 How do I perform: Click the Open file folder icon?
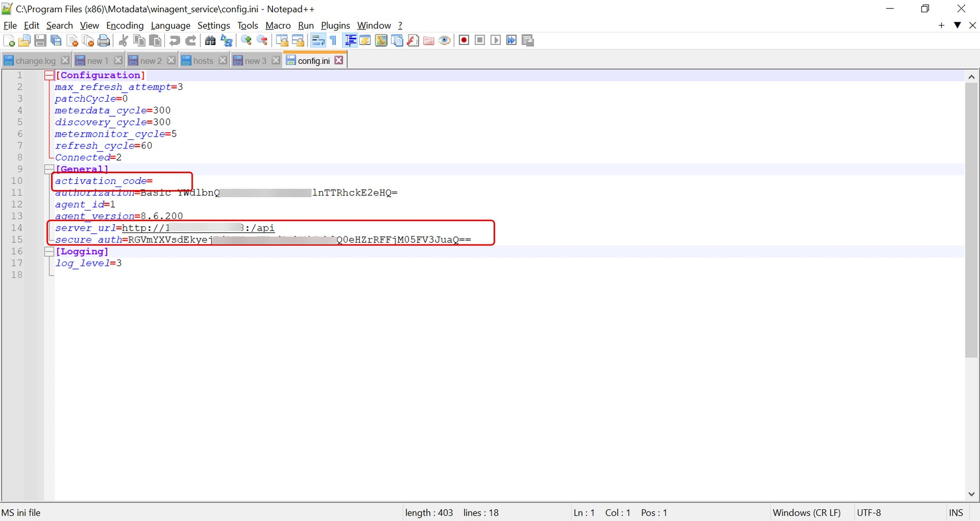[x=24, y=41]
